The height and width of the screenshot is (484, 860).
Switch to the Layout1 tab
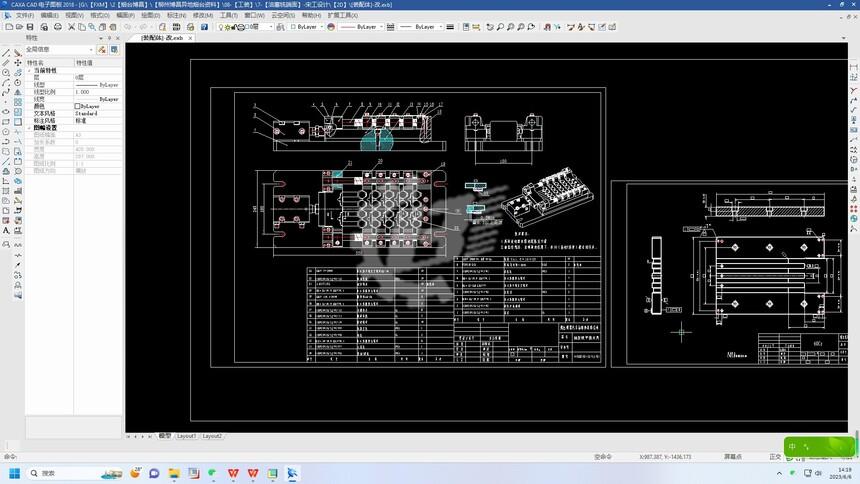[x=186, y=436]
